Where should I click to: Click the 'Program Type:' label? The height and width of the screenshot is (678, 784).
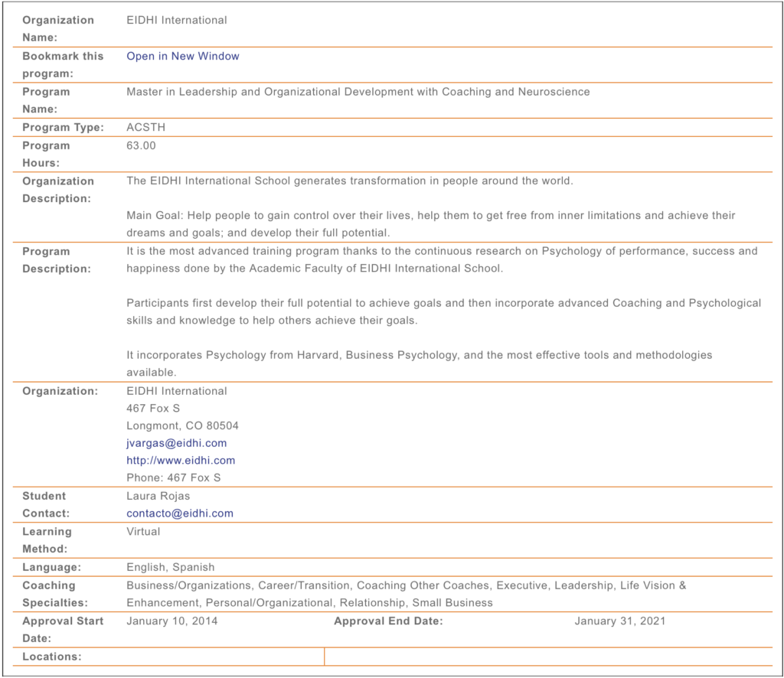(x=63, y=127)
